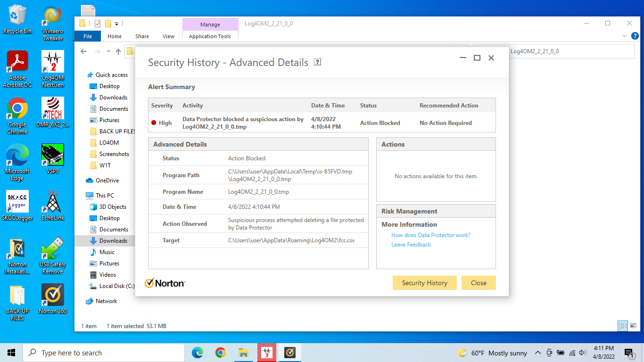Viewport: 644px width, 362px height.
Task: Open File Explorer from the taskbar
Action: point(243,353)
